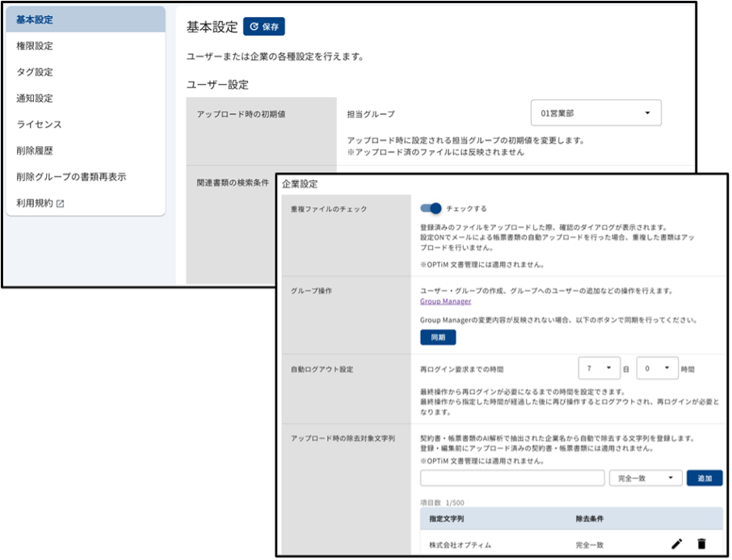The width and height of the screenshot is (732, 560).
Task: Click the 保存 save button
Action: coord(264,27)
